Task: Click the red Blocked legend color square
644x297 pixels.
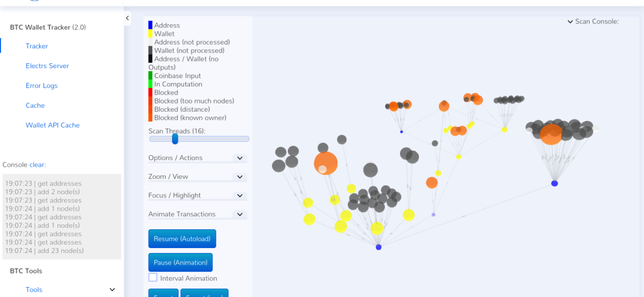Action: [x=150, y=92]
